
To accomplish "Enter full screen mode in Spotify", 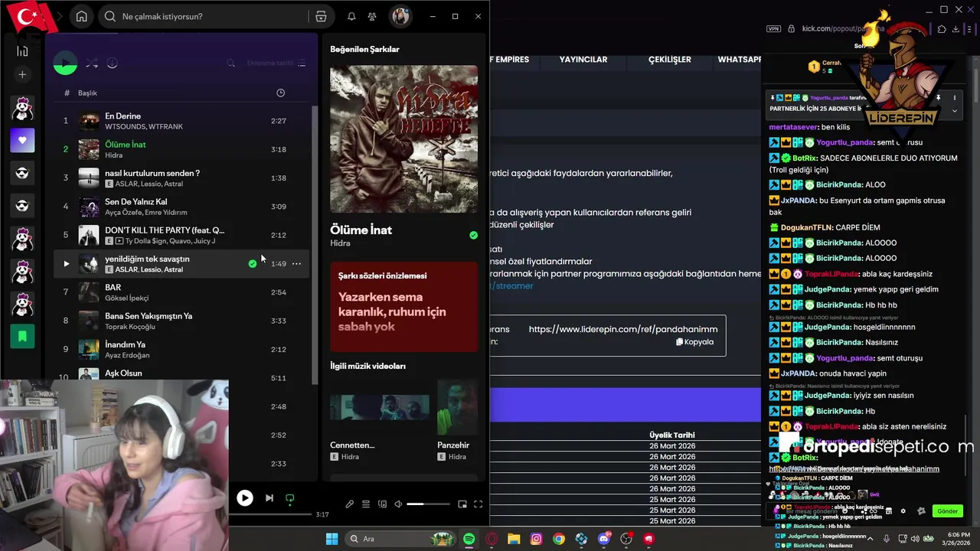I will [x=479, y=504].
